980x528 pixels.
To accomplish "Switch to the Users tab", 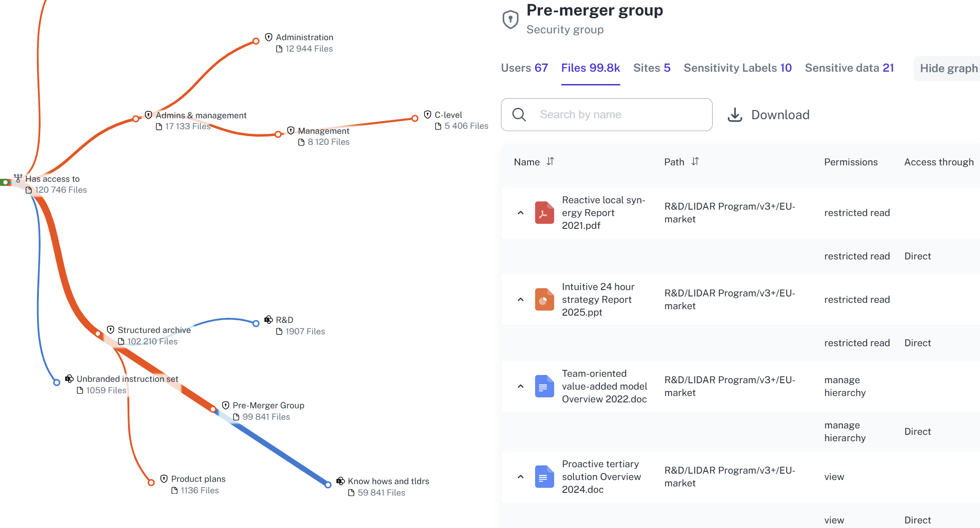I will click(524, 68).
